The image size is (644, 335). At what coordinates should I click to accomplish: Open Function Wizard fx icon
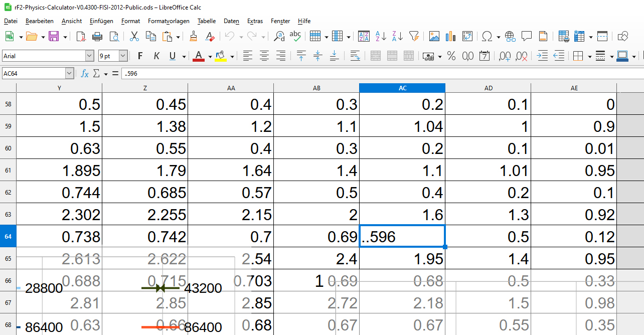(85, 74)
